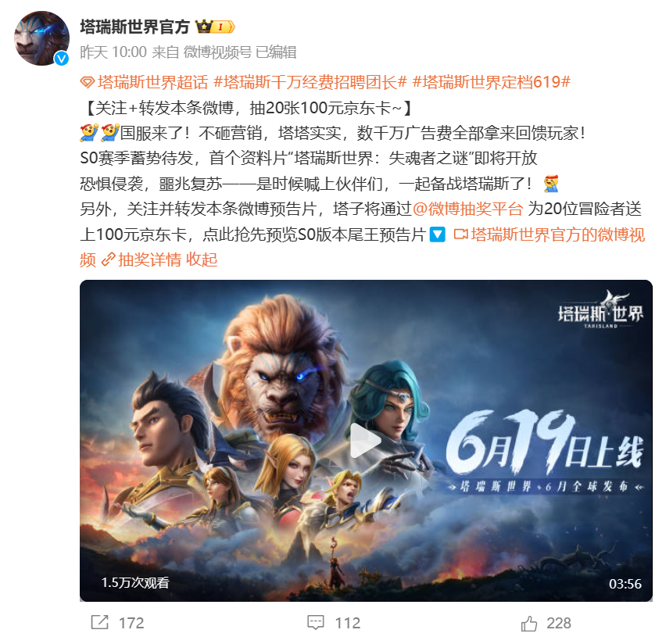This screenshot has width=666, height=644.
Task: Play the trailer video
Action: (366, 441)
